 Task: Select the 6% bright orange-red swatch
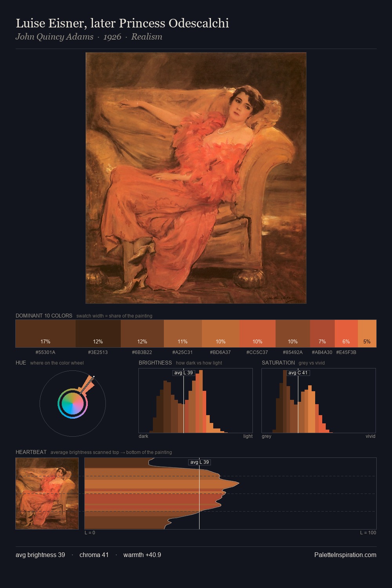pos(346,334)
